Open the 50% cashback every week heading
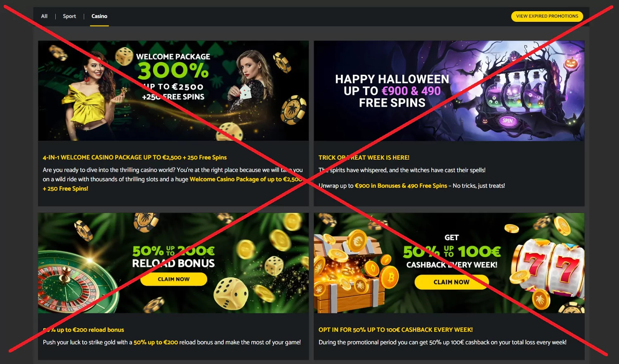Viewport: 619px width, 364px height. click(x=396, y=330)
